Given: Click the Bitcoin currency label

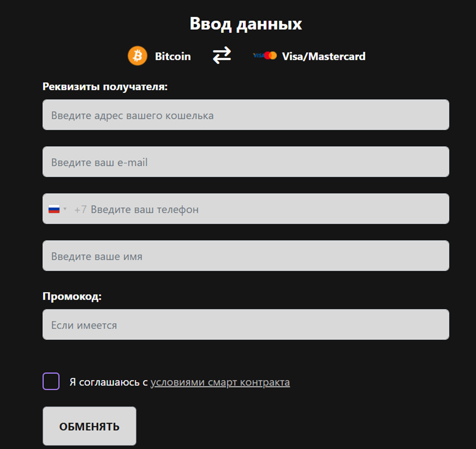Looking at the screenshot, I should tap(173, 56).
